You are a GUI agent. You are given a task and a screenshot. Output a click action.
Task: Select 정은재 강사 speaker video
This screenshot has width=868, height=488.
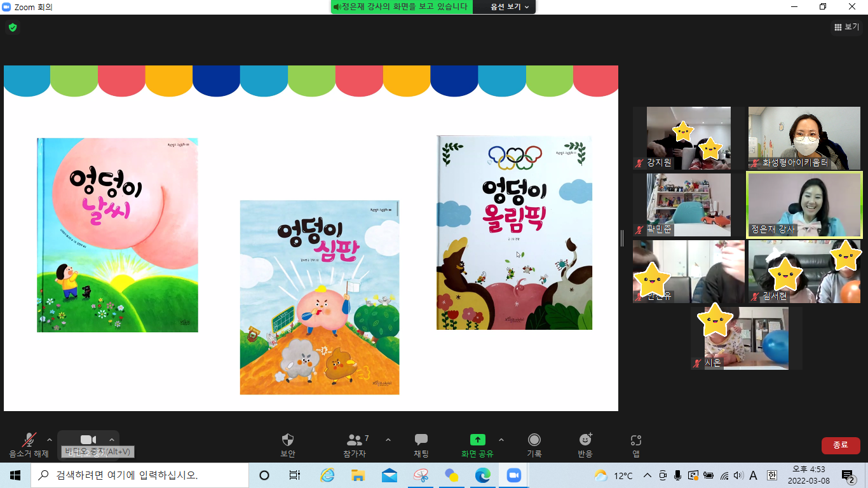pos(804,205)
